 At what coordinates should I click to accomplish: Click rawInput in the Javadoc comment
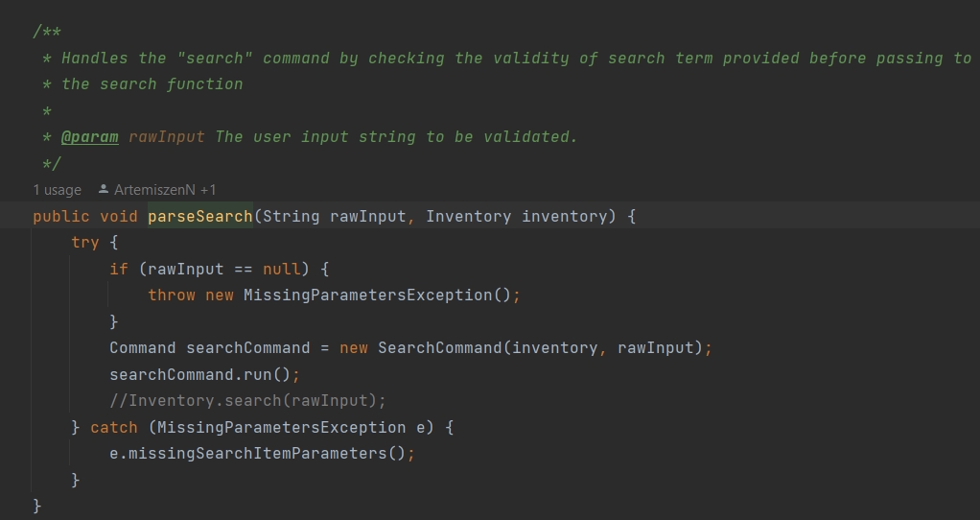167,137
